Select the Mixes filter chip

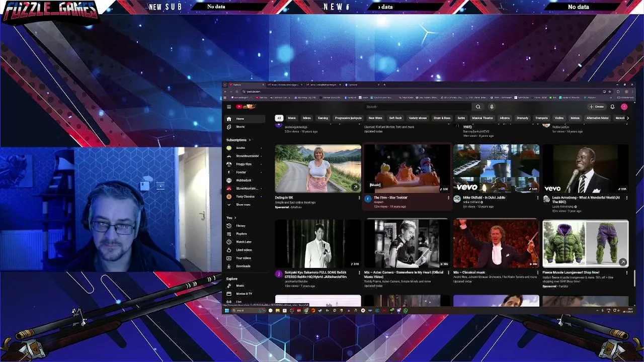coord(307,118)
